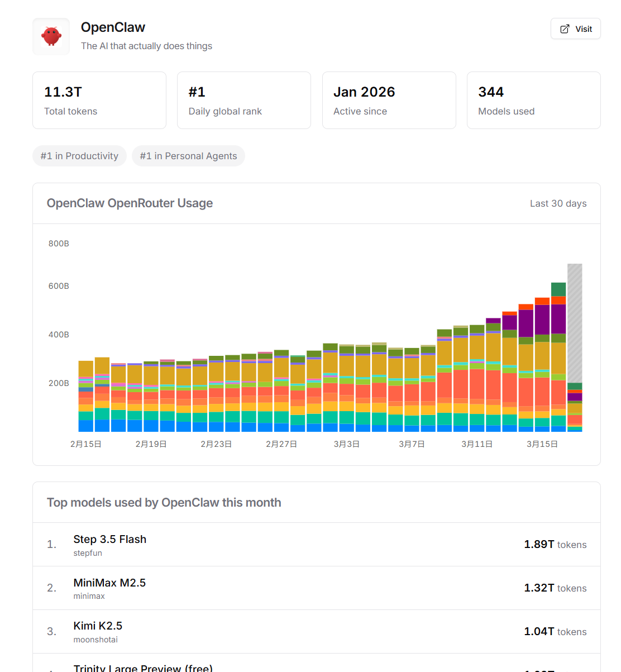621x672 pixels.
Task: Click blue bottom segment of 2月15日 bar
Action: coord(86,426)
